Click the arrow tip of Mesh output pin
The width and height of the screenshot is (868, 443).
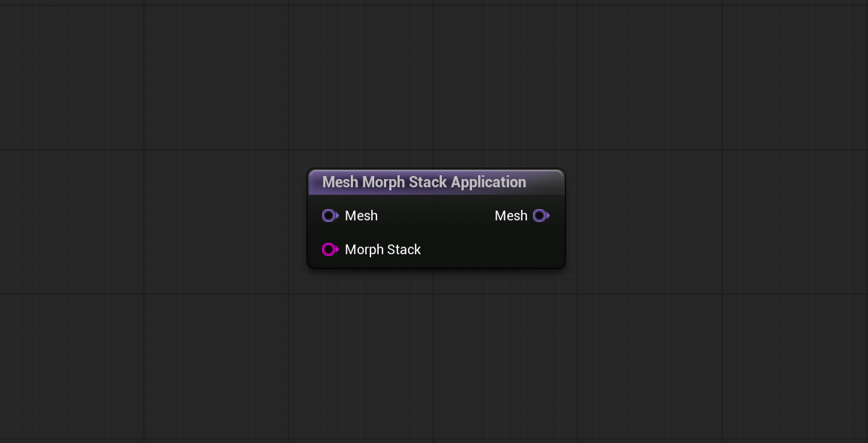548,216
